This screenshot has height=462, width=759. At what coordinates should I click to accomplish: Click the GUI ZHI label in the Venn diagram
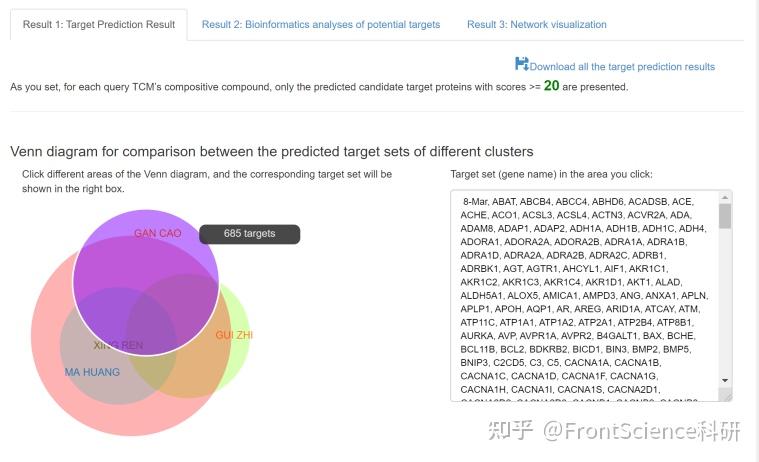click(234, 335)
